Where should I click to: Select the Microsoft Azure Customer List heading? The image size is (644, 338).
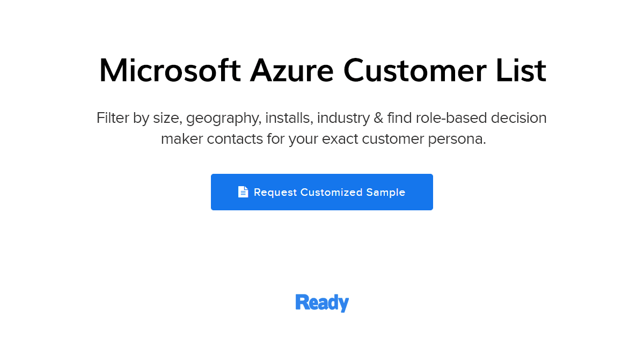tap(322, 70)
